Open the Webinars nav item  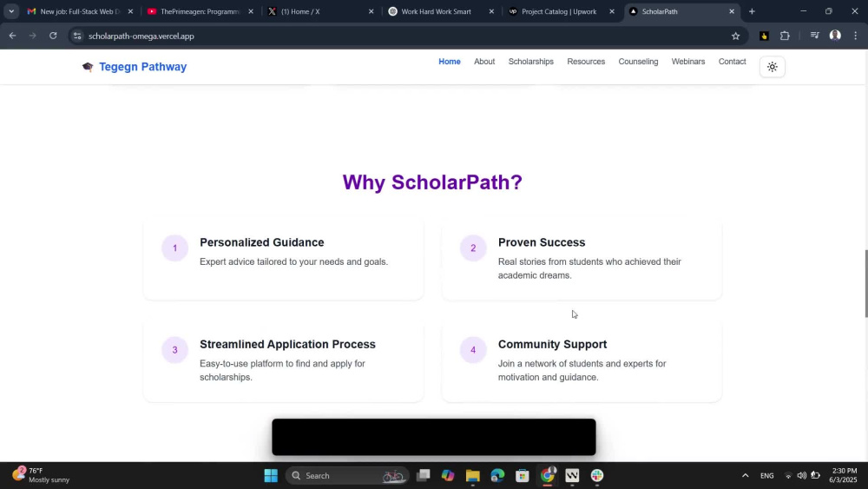pyautogui.click(x=687, y=62)
